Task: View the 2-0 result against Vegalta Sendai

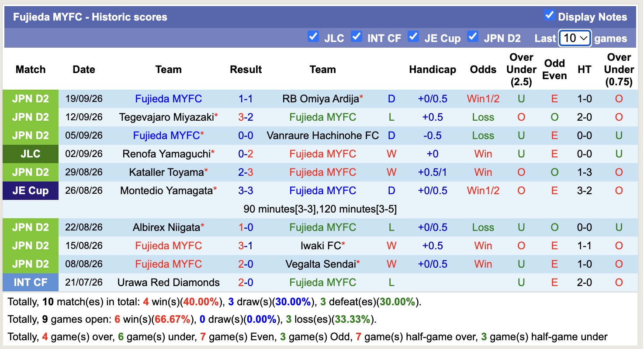Action: pos(246,264)
